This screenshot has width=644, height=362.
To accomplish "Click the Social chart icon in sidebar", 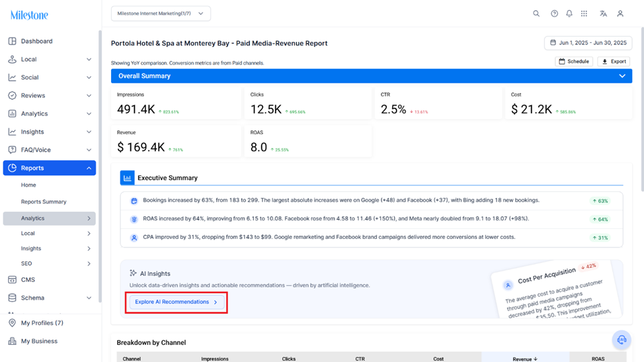I will [13, 77].
